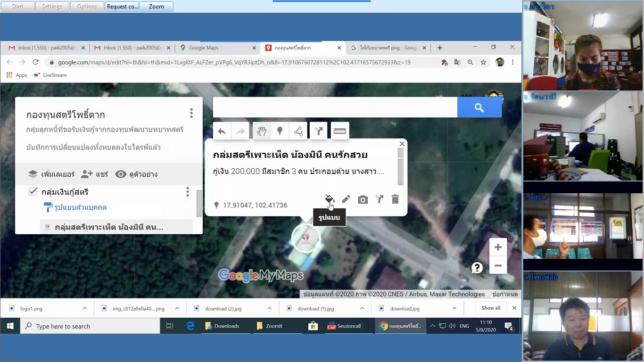
Task: Click the map search input field
Action: (335, 108)
